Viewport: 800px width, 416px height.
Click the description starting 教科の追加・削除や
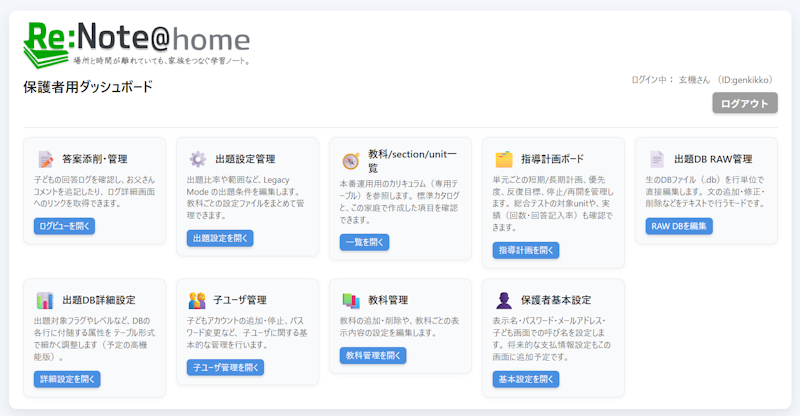(x=399, y=327)
